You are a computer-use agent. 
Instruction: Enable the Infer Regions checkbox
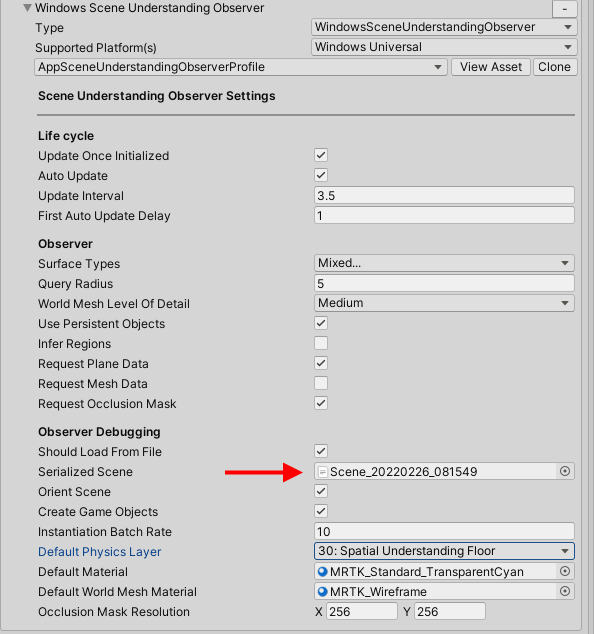coord(321,343)
